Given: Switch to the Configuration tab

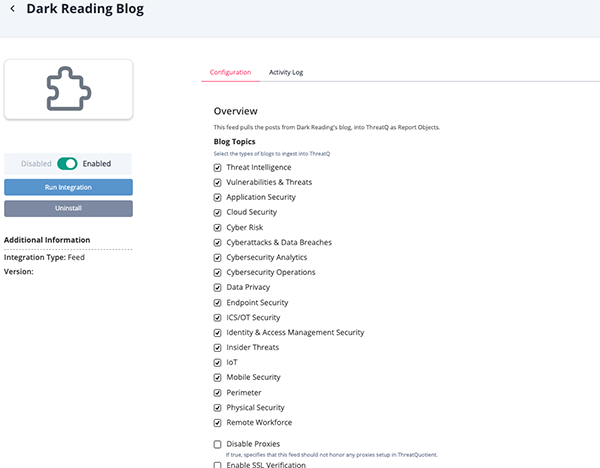Looking at the screenshot, I should pos(230,72).
